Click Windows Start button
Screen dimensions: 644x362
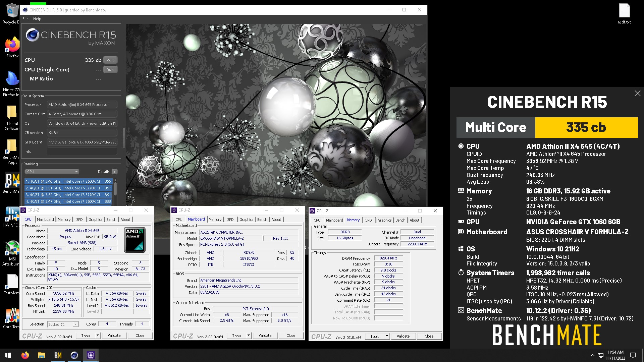pos(8,355)
